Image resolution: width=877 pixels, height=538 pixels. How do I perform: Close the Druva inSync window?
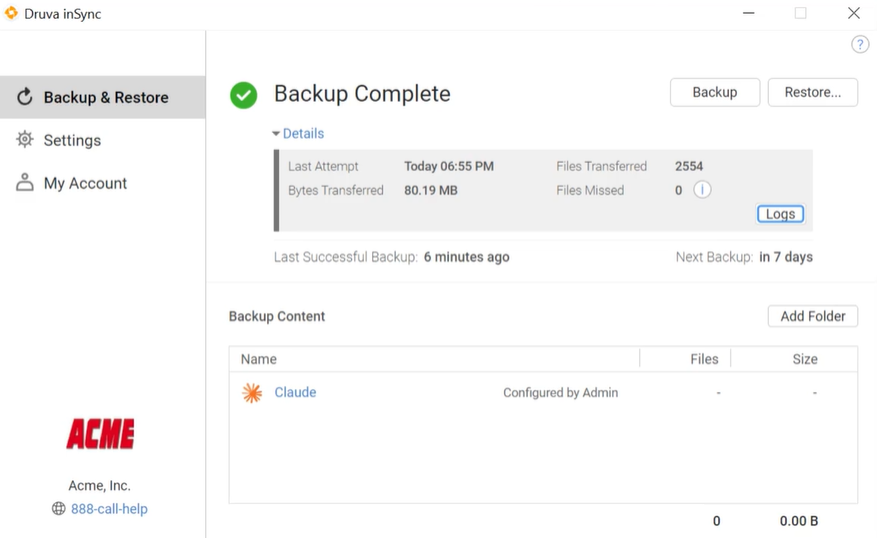(854, 13)
